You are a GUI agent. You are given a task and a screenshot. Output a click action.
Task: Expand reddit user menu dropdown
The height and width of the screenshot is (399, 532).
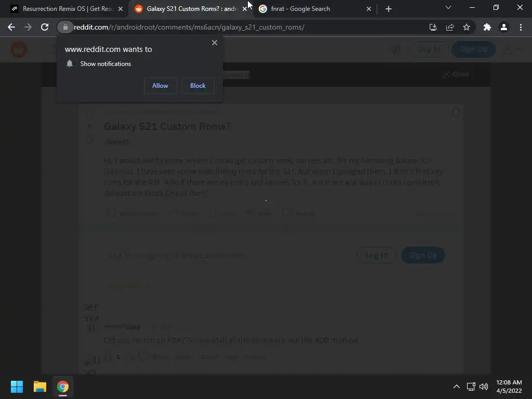pyautogui.click(x=512, y=49)
